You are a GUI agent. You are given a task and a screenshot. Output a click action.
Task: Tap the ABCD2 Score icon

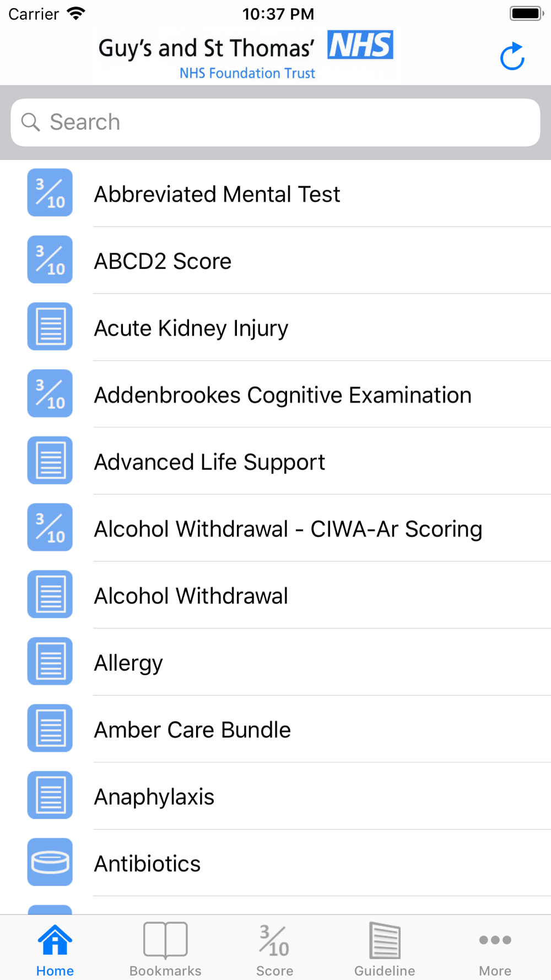point(50,260)
